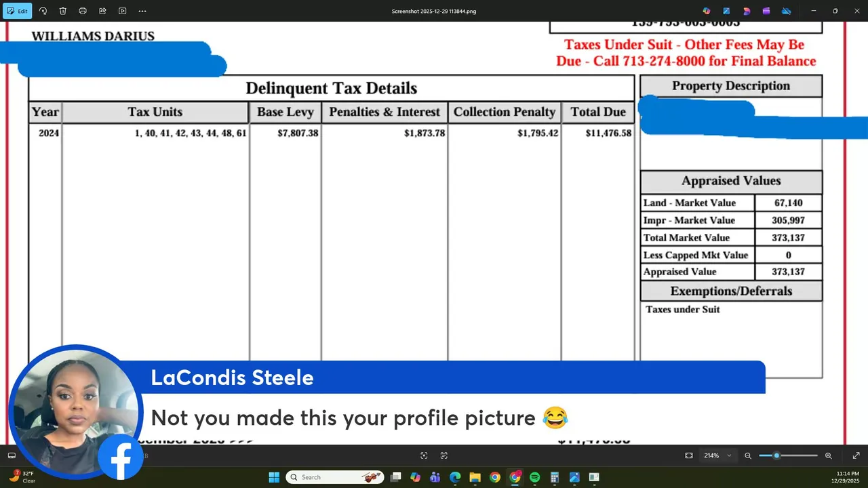Start slideshow with the play icon
868x488 pixels.
(122, 11)
